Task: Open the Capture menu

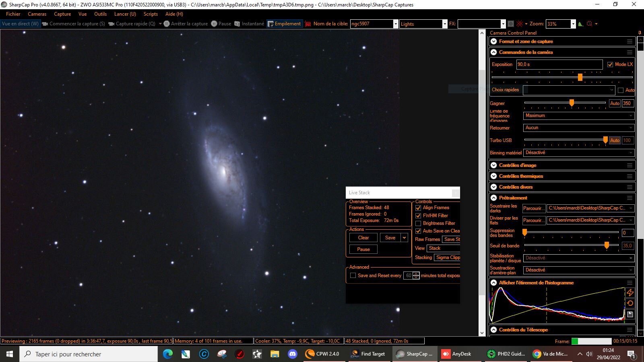Action: (x=62, y=14)
